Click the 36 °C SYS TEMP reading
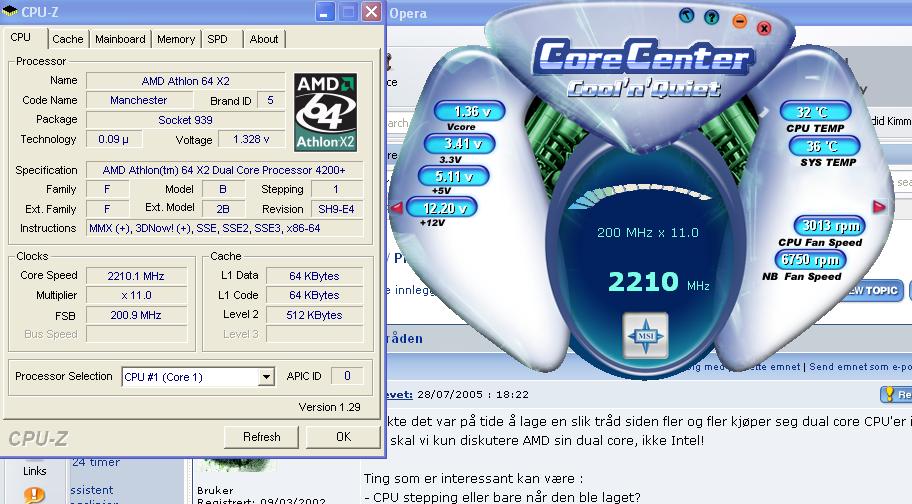 pos(824,146)
